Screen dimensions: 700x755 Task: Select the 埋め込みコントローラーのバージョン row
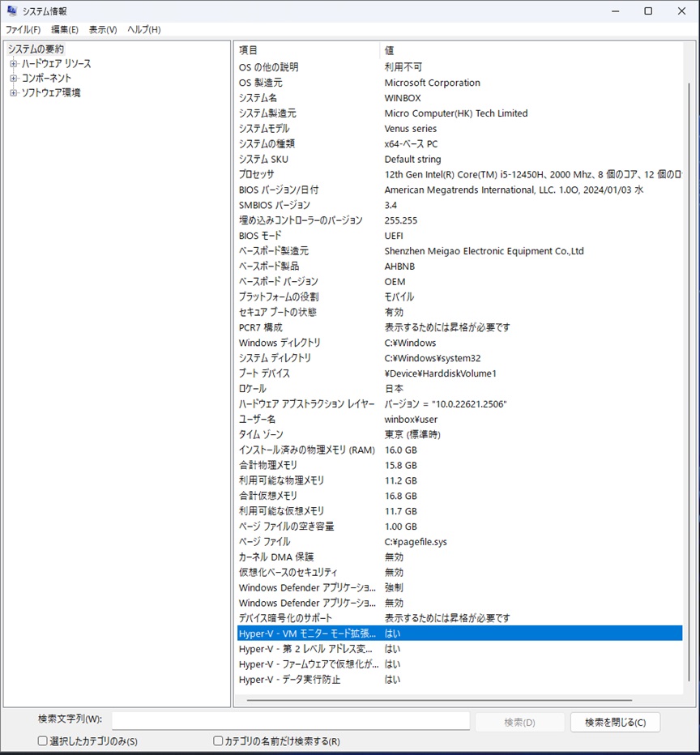coord(459,220)
